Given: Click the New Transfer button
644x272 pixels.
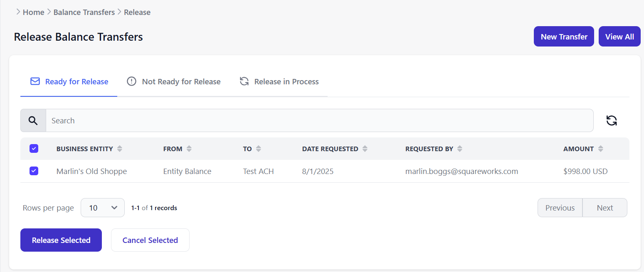Looking at the screenshot, I should 564,37.
